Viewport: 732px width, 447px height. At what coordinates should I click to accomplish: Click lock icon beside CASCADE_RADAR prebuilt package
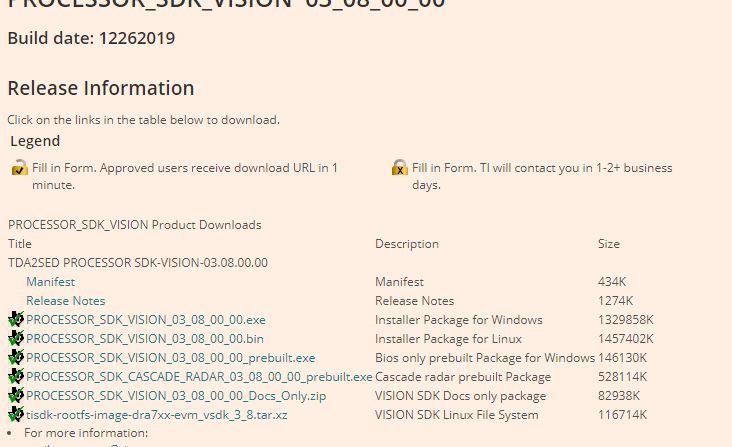(16, 377)
